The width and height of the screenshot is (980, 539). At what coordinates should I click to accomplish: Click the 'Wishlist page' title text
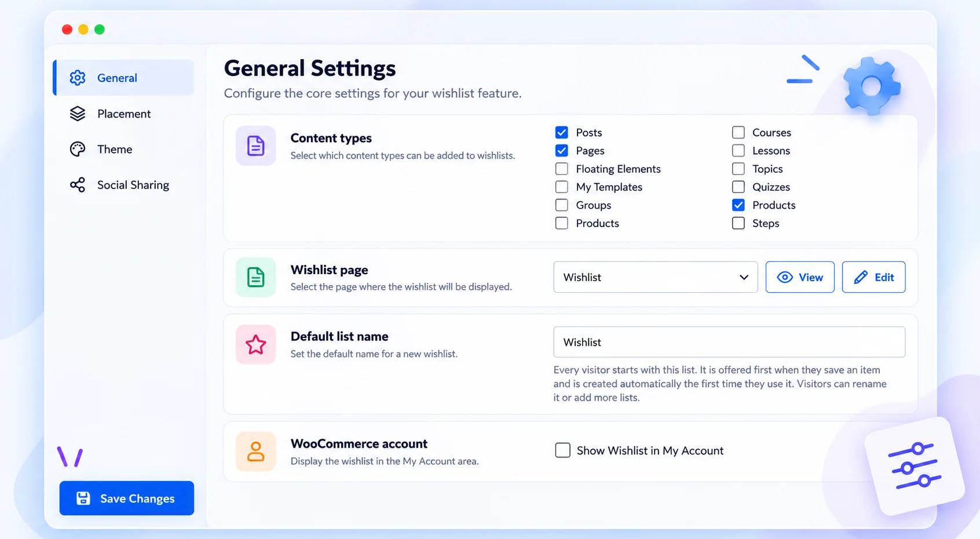(330, 270)
